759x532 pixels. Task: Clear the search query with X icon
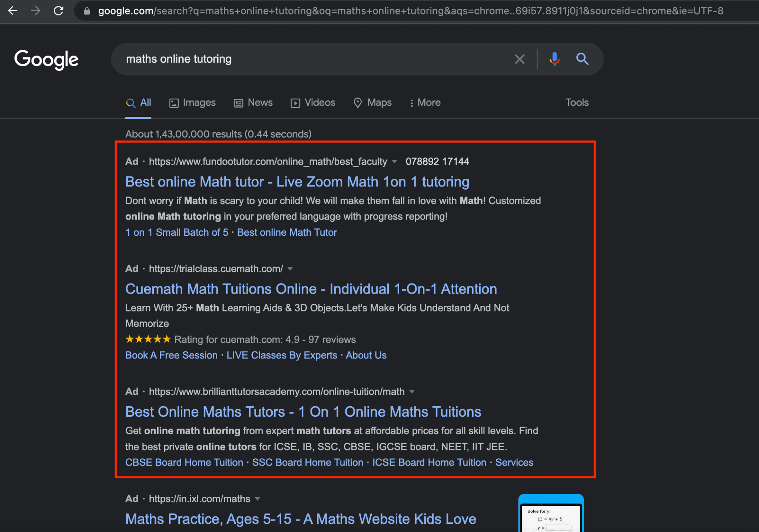click(x=520, y=59)
